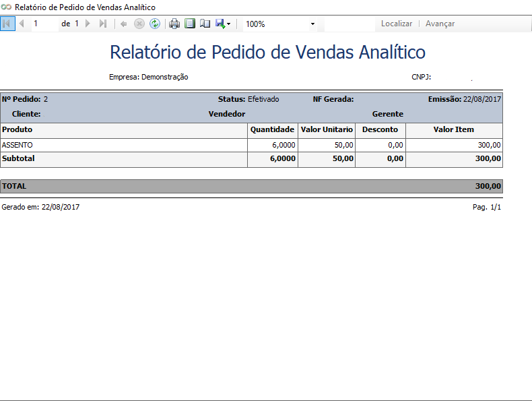532x401 pixels.
Task: Click the report title heading
Action: click(267, 53)
